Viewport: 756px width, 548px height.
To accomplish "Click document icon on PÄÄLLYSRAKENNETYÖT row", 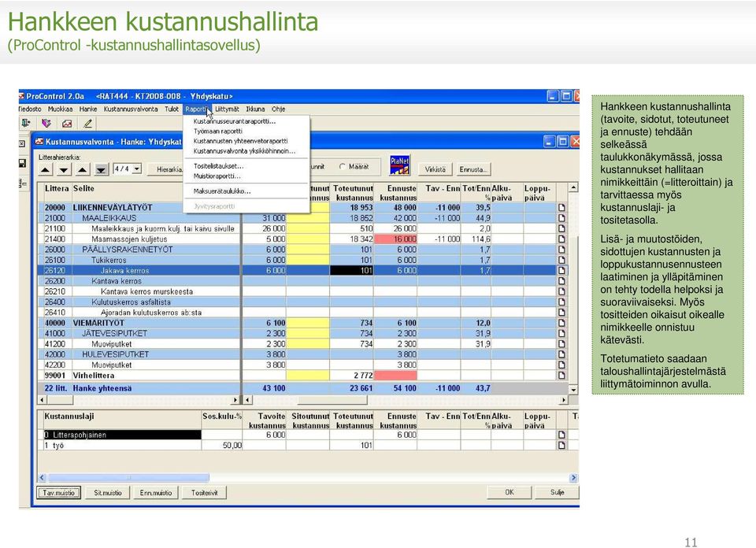I will 561,250.
